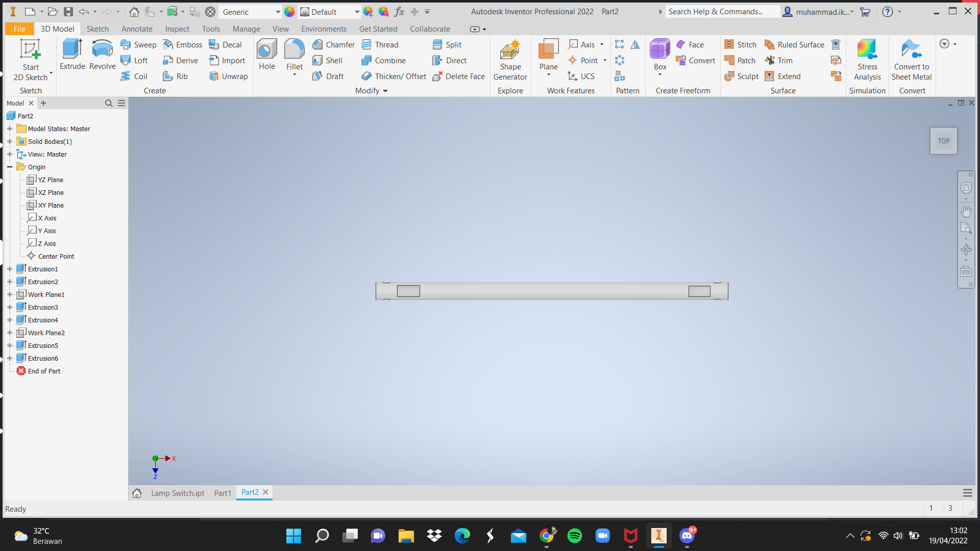Click the appearance color wheel swatch

pos(289,12)
